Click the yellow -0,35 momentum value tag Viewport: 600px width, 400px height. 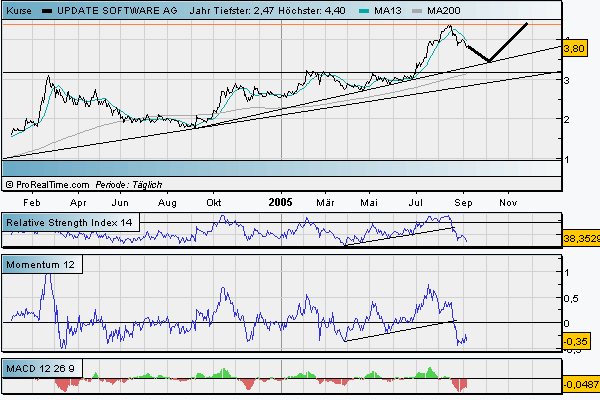pos(576,341)
